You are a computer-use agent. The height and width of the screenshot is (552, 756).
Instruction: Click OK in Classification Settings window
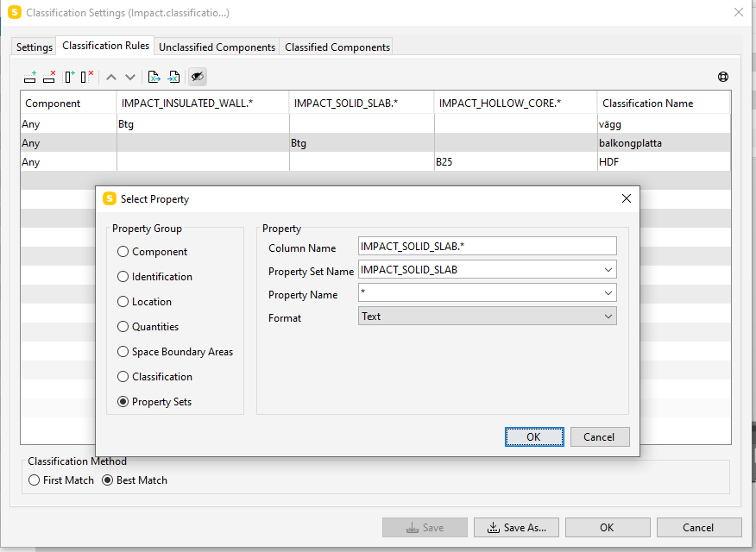608,528
